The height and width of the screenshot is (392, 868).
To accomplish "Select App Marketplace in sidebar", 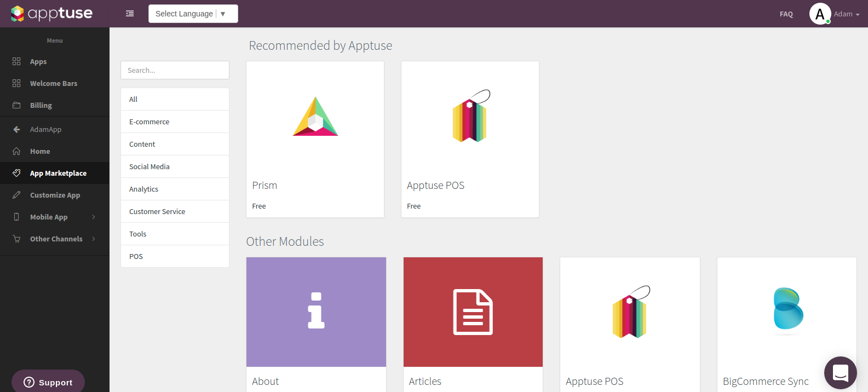I will (55, 173).
